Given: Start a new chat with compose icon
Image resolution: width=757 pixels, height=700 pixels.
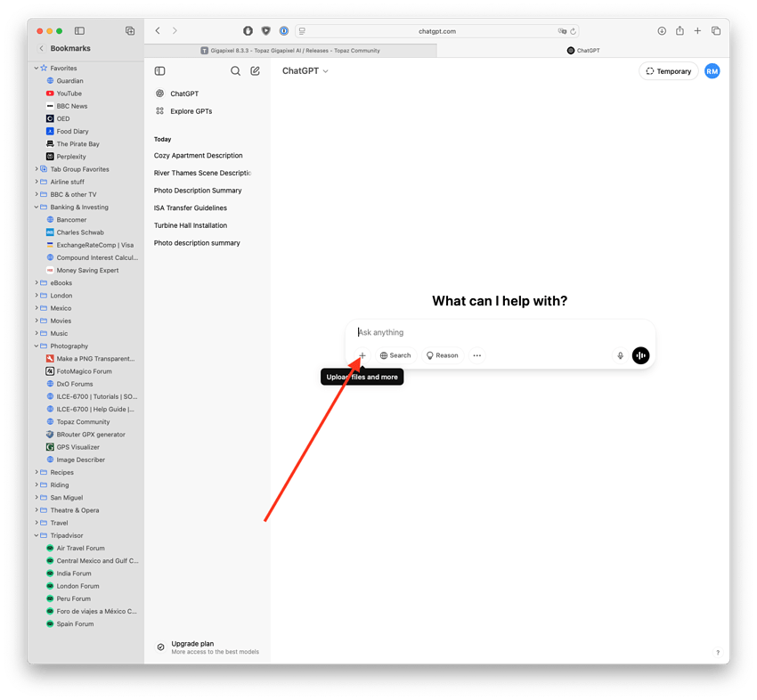Looking at the screenshot, I should coord(256,71).
